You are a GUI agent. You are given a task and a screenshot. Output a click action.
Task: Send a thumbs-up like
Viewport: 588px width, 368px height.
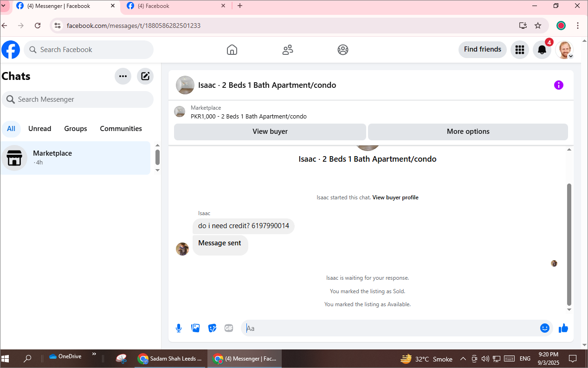563,328
